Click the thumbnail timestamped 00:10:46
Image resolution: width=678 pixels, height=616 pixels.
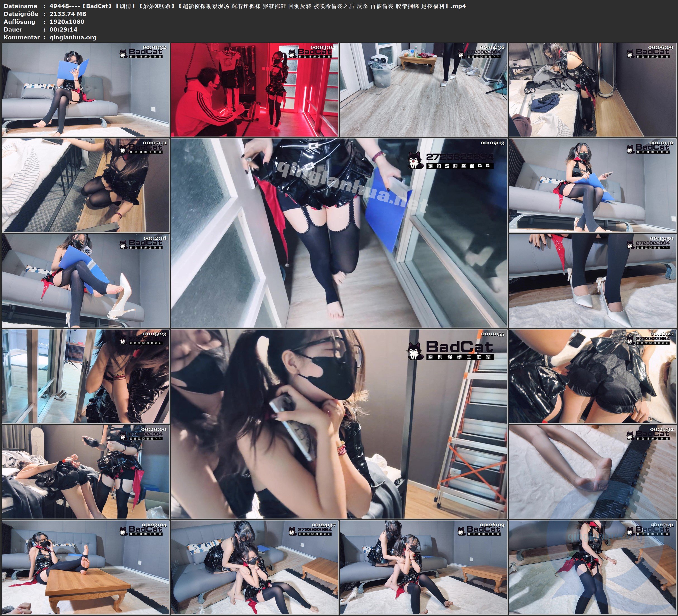click(x=592, y=185)
